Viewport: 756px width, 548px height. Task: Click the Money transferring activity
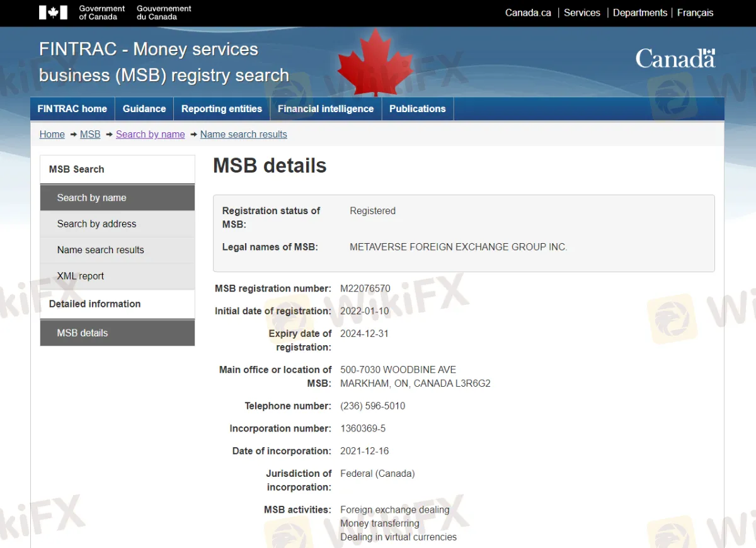(380, 523)
